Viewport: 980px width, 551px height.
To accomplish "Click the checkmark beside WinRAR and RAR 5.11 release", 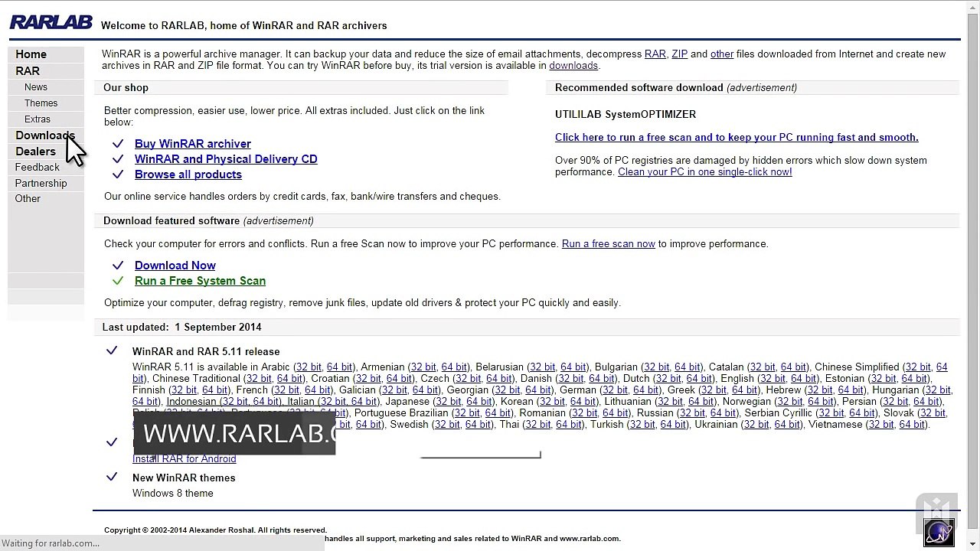I will coord(112,350).
